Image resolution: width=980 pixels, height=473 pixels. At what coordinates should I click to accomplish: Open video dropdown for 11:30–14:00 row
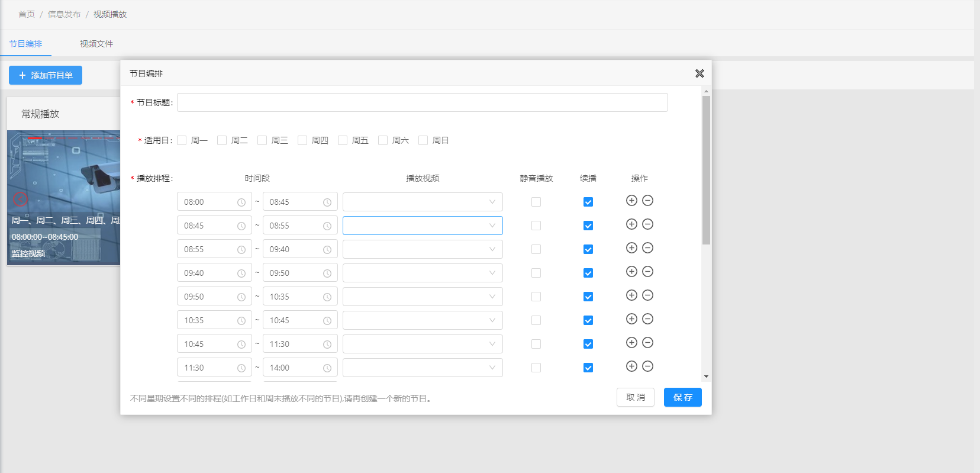click(423, 368)
